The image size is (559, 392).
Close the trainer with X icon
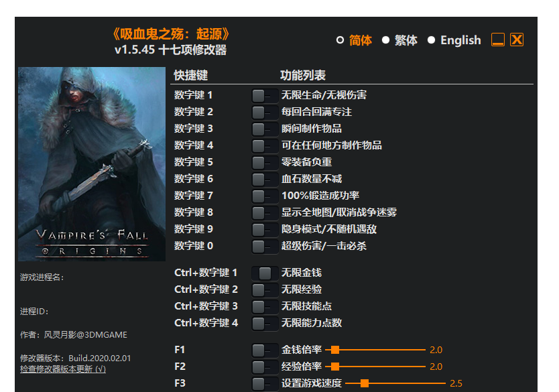pos(517,40)
